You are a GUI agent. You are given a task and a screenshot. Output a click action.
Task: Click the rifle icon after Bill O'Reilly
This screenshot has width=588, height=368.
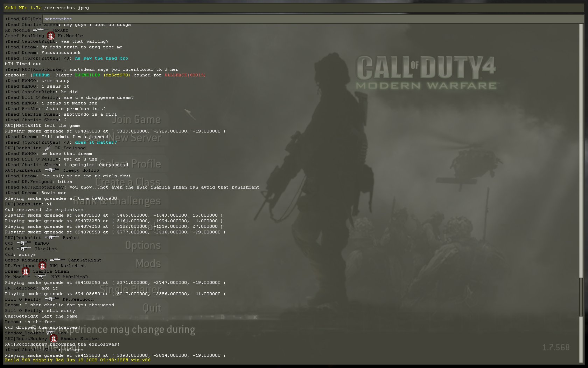point(52,299)
